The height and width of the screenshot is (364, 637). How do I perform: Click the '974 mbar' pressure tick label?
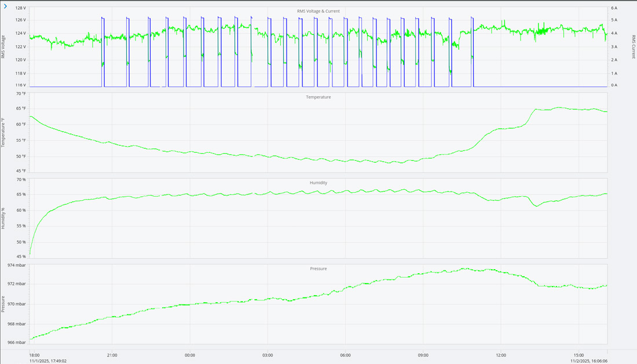(x=16, y=266)
